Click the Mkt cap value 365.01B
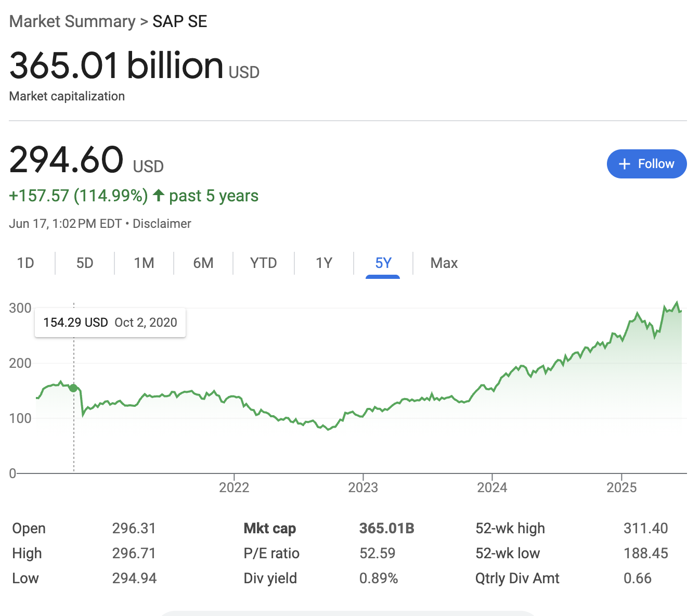The image size is (700, 616). click(x=386, y=528)
